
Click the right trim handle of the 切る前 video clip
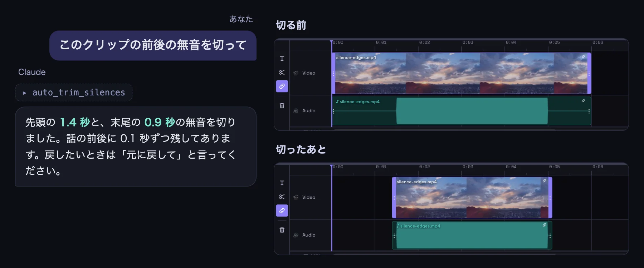coord(589,74)
